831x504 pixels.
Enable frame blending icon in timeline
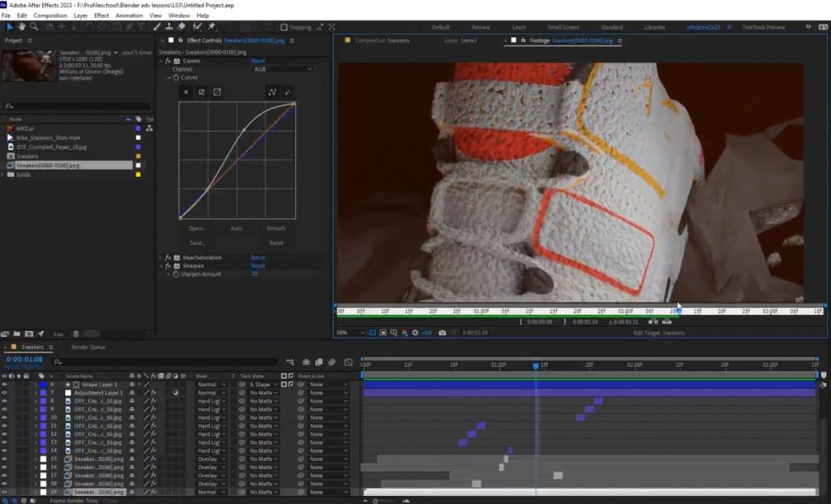tap(319, 362)
